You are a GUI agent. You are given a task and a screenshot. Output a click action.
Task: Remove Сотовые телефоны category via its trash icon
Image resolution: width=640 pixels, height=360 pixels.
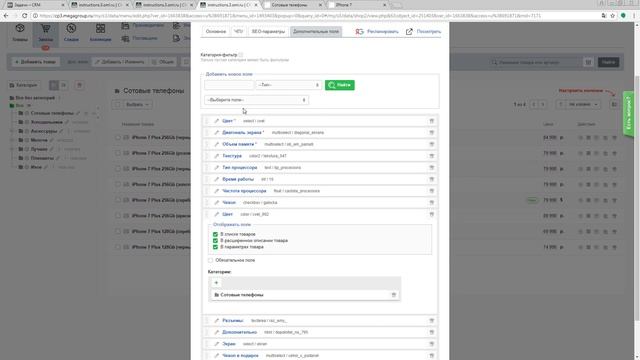pos(394,295)
